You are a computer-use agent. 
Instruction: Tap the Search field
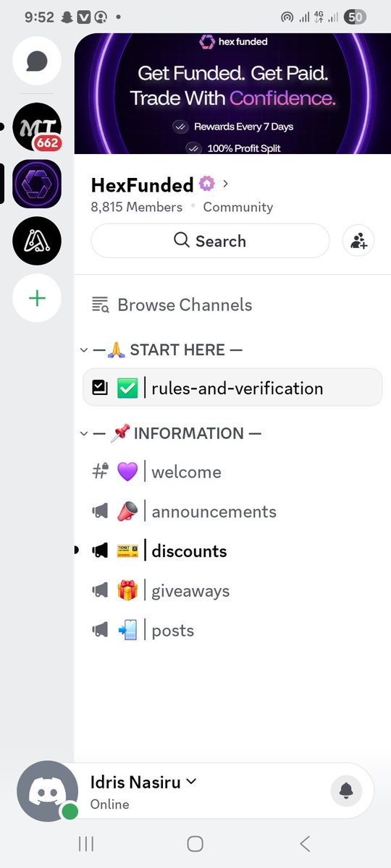(210, 241)
